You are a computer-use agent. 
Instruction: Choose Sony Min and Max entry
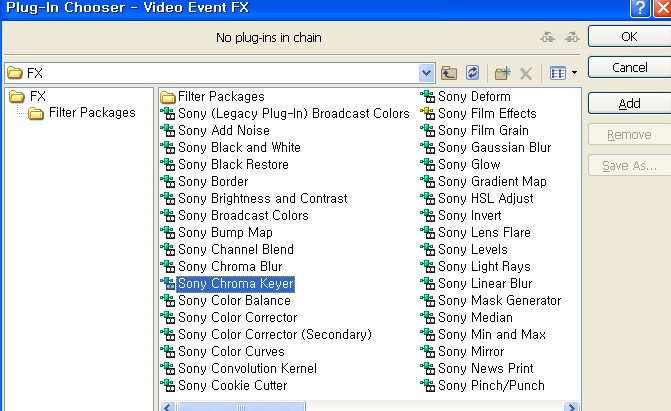pos(492,334)
